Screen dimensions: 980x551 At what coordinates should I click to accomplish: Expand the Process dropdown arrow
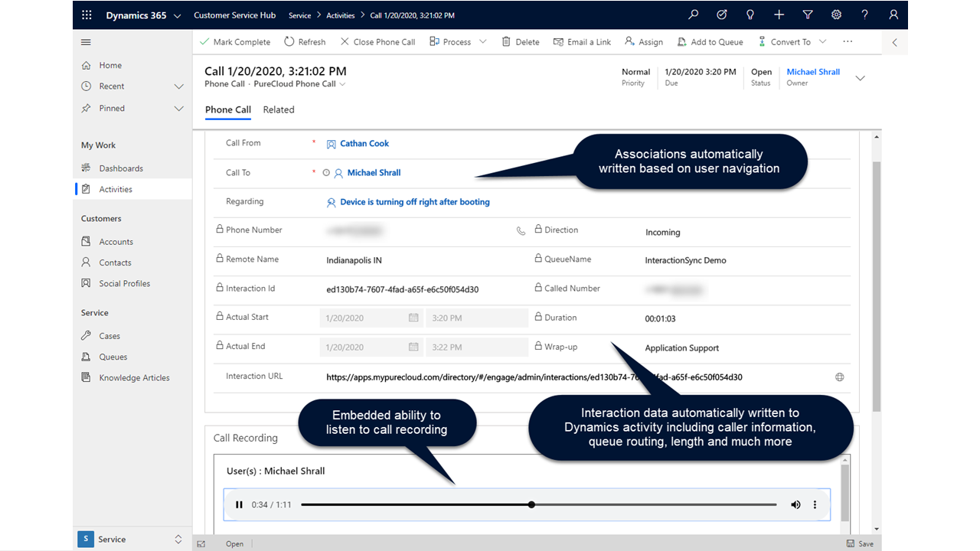(483, 42)
